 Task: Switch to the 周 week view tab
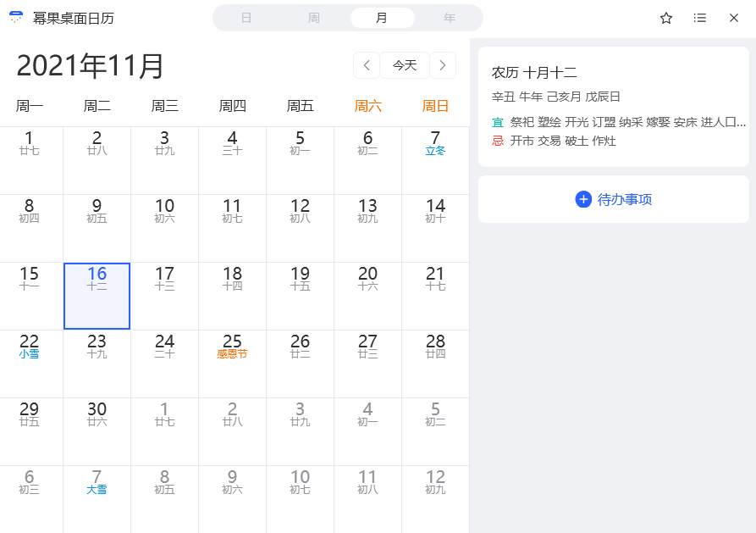pos(314,18)
